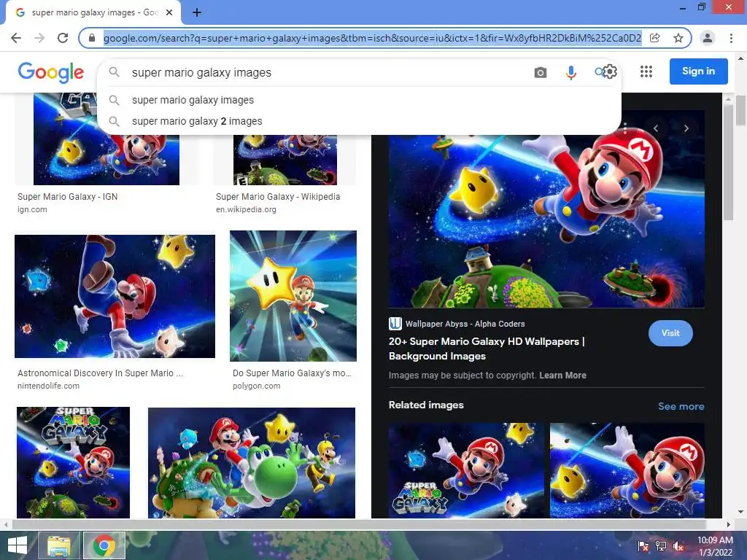Open preview panel three-dot options
The width and height of the screenshot is (747, 560).
click(x=625, y=128)
